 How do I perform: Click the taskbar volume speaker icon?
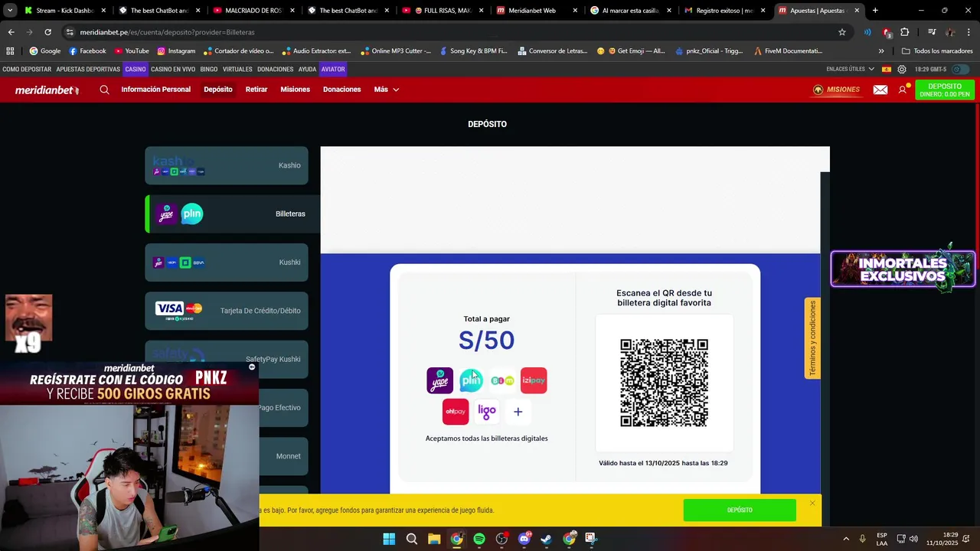(x=913, y=539)
